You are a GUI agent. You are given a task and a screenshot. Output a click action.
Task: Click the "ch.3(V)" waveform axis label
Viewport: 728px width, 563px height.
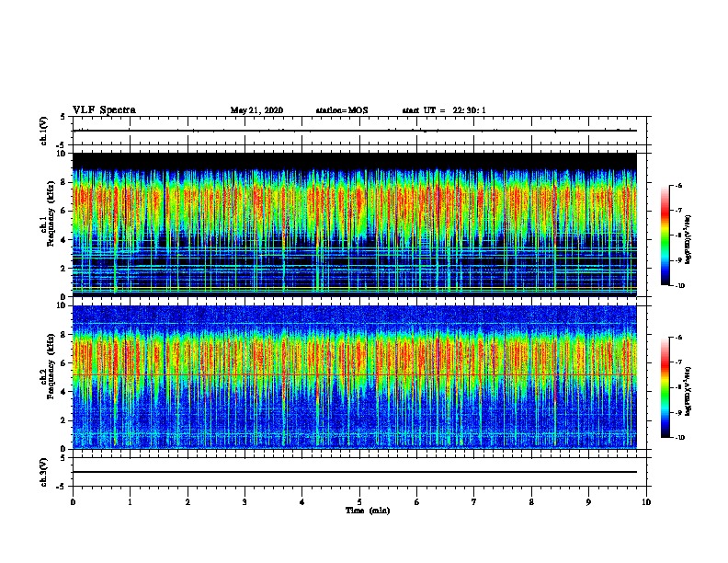coord(44,472)
